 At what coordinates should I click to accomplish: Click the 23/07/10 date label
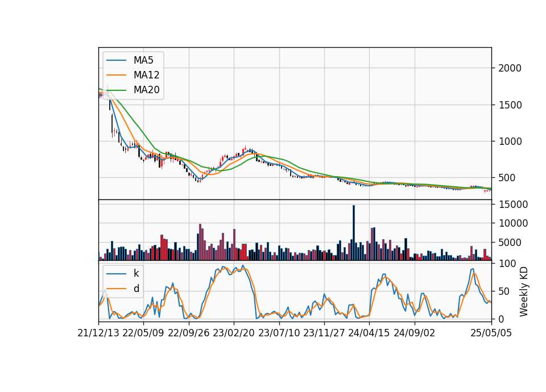(x=279, y=333)
